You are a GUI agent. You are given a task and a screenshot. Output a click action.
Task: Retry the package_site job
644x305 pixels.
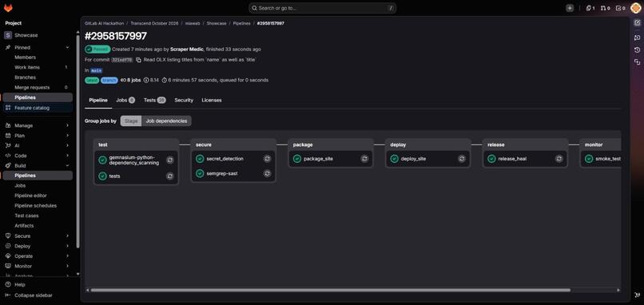(x=364, y=158)
